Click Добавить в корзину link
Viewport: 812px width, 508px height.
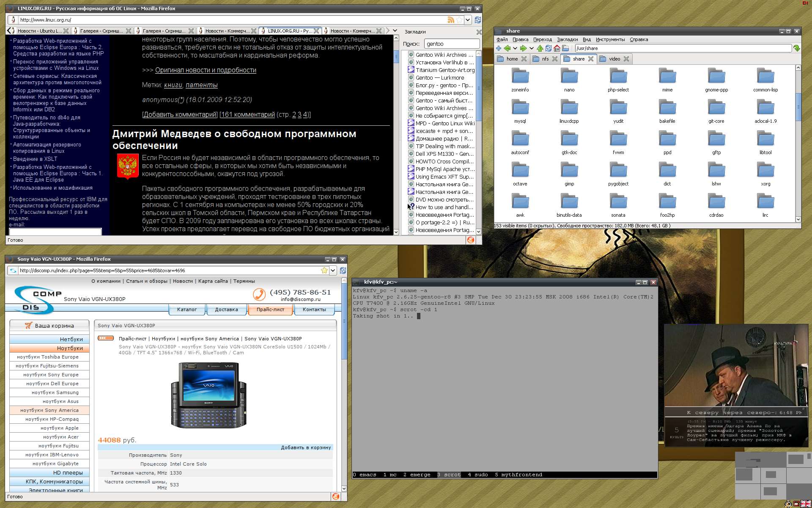click(x=306, y=447)
